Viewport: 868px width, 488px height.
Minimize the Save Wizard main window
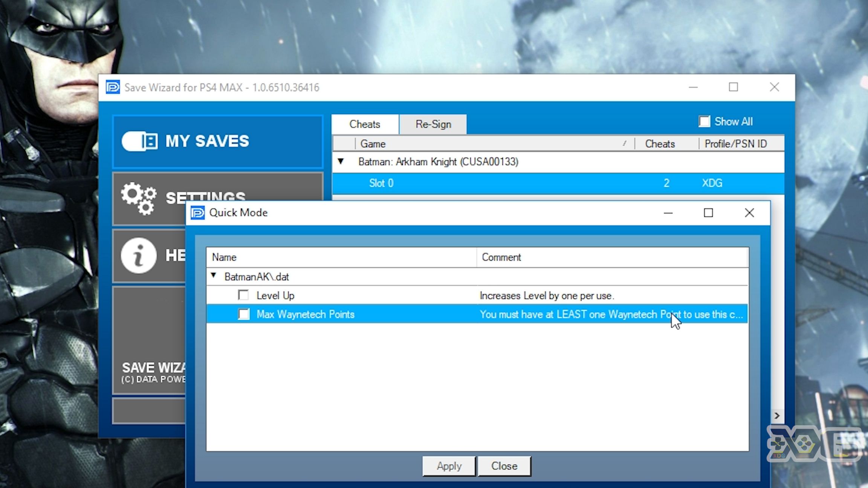[693, 87]
